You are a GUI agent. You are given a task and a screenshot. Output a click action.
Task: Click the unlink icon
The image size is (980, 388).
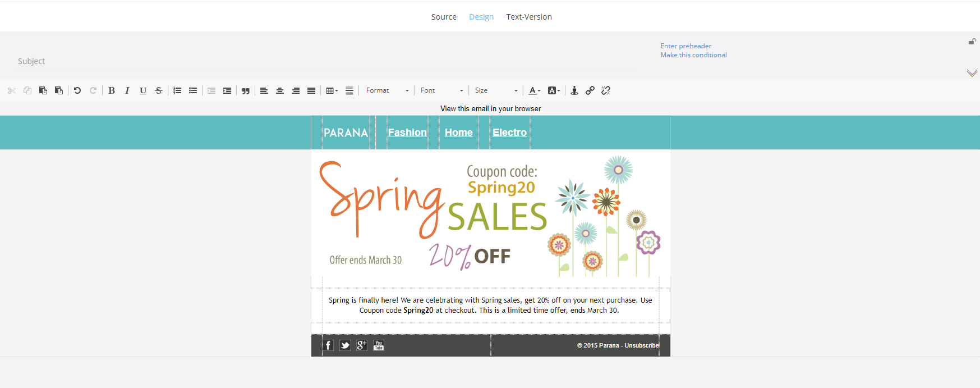tap(606, 90)
